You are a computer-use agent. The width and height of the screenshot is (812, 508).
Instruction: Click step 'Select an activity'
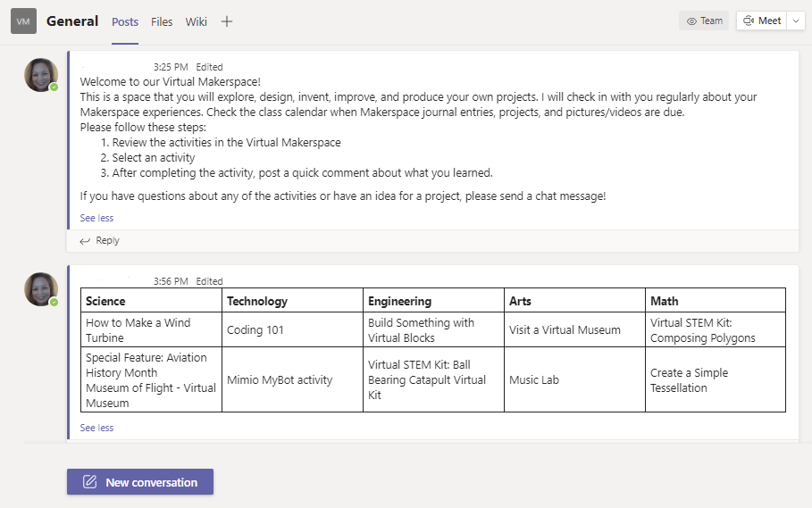click(x=154, y=158)
